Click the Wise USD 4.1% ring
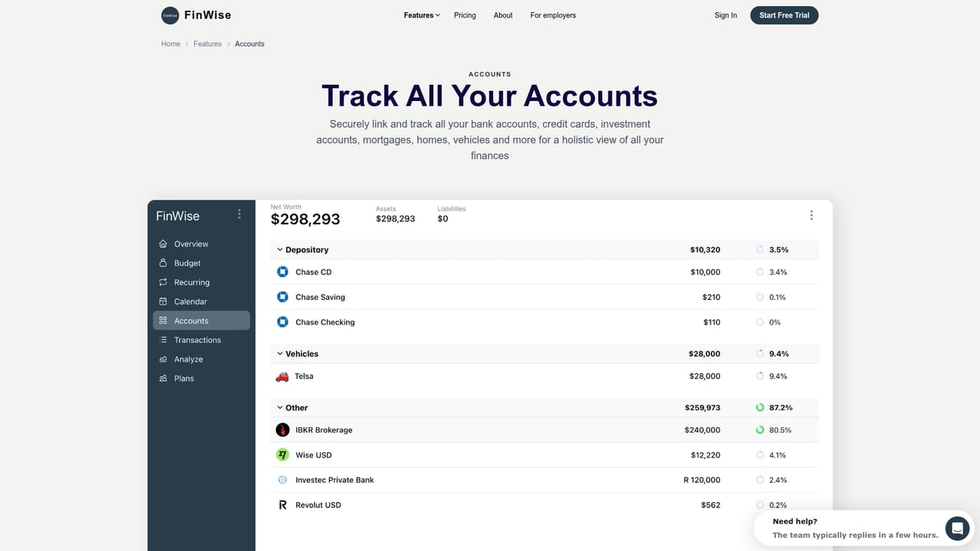Viewport: 980px width, 551px height. tap(759, 455)
